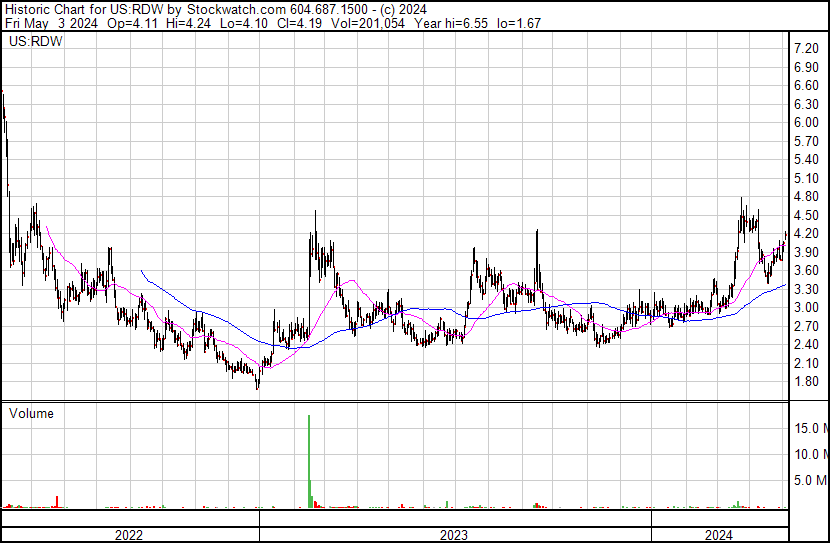Click the Hi=4.24 high value in header
The height and width of the screenshot is (543, 830).
tap(188, 23)
